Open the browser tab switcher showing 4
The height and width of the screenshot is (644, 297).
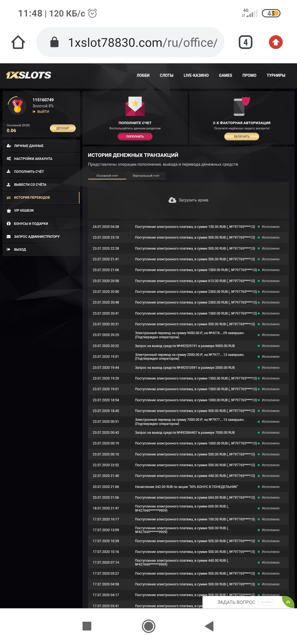[245, 42]
